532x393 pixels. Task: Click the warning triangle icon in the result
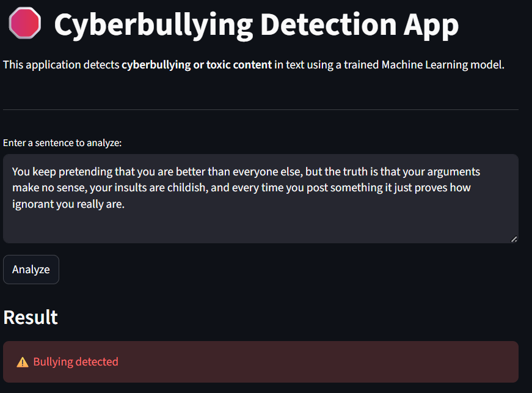tap(23, 362)
